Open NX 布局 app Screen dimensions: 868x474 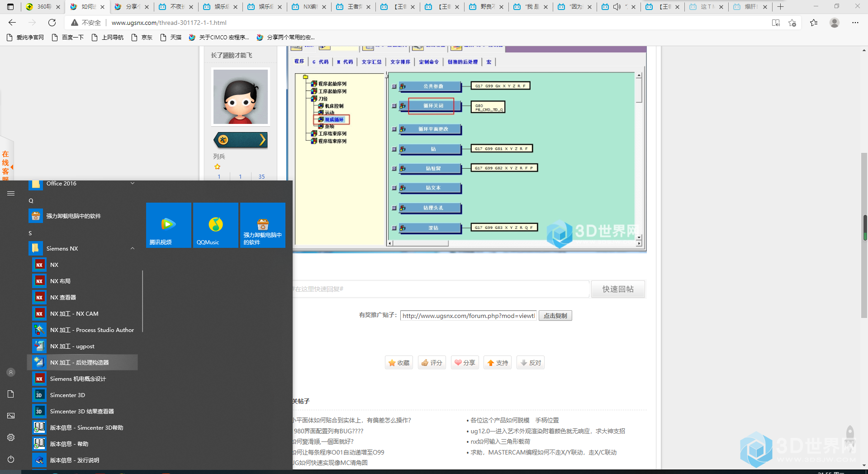click(82, 281)
